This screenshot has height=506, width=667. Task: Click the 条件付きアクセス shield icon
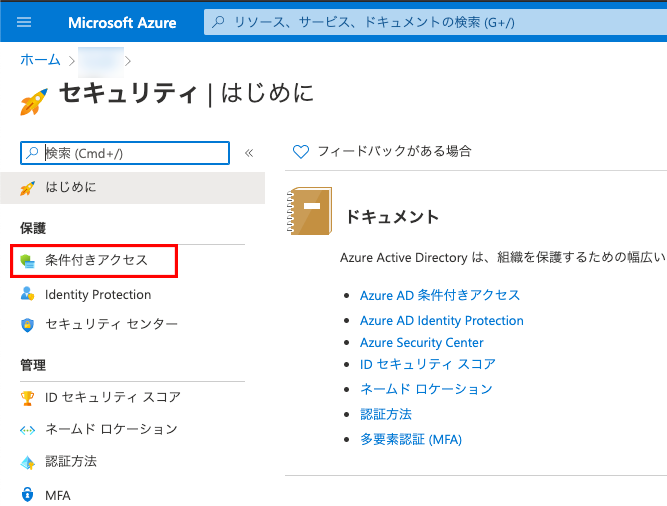point(28,261)
